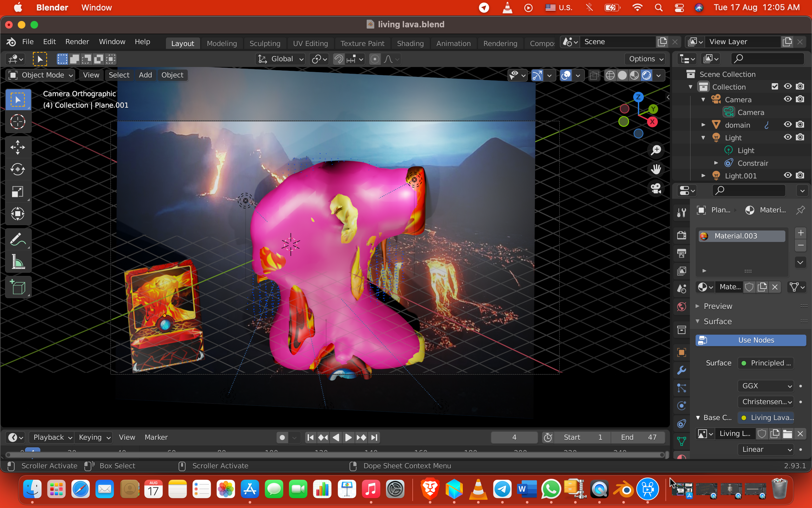Select the Select Box tool
The width and height of the screenshot is (812, 508).
[x=18, y=100]
